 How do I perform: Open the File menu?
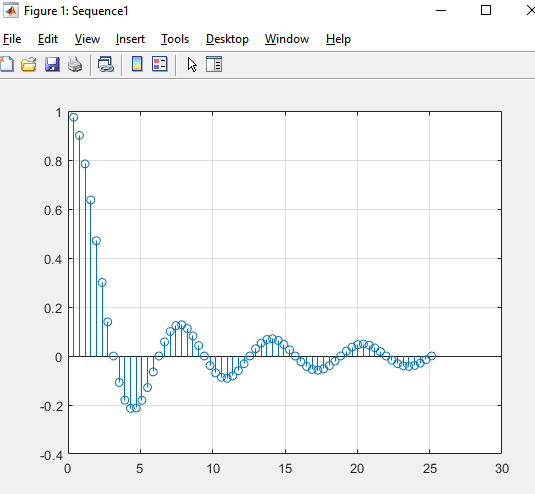click(12, 39)
